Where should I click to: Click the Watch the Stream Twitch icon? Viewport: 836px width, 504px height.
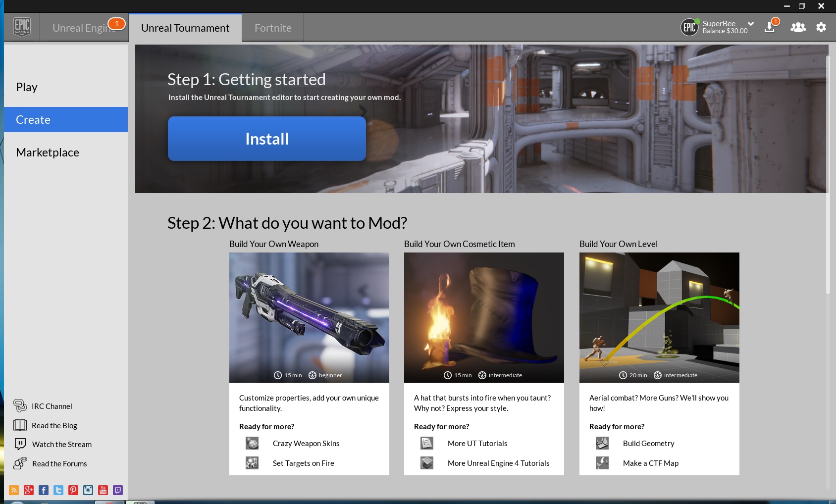tap(20, 444)
